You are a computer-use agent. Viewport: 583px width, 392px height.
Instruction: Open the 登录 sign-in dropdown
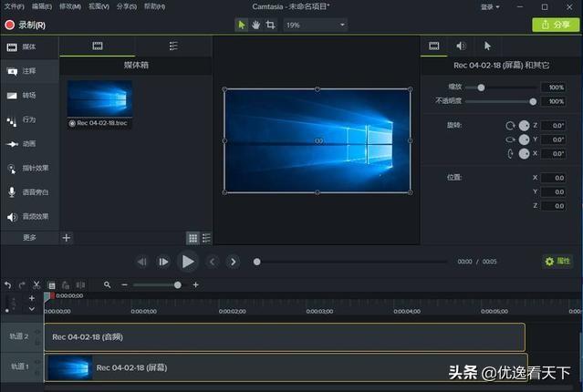tap(490, 6)
